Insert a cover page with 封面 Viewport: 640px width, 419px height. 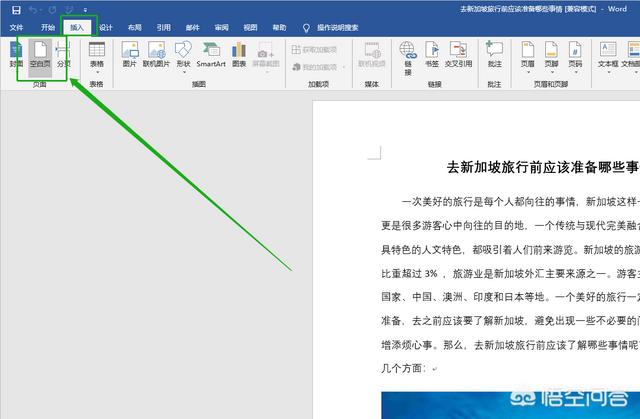tap(16, 54)
